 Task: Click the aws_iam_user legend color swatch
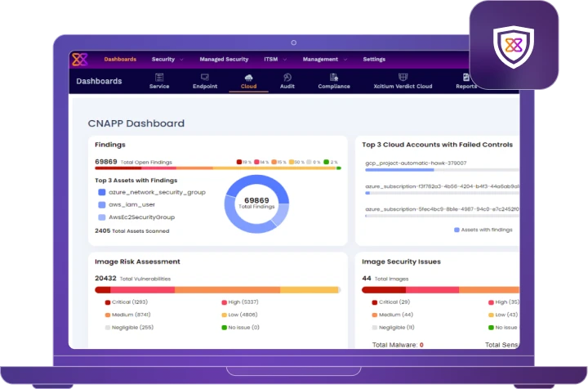101,205
